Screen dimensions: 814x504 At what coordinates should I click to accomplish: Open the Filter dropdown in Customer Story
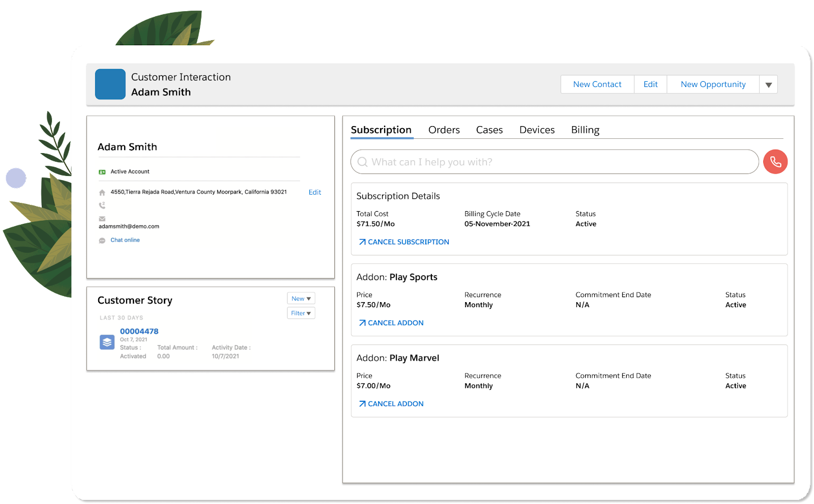pos(301,313)
